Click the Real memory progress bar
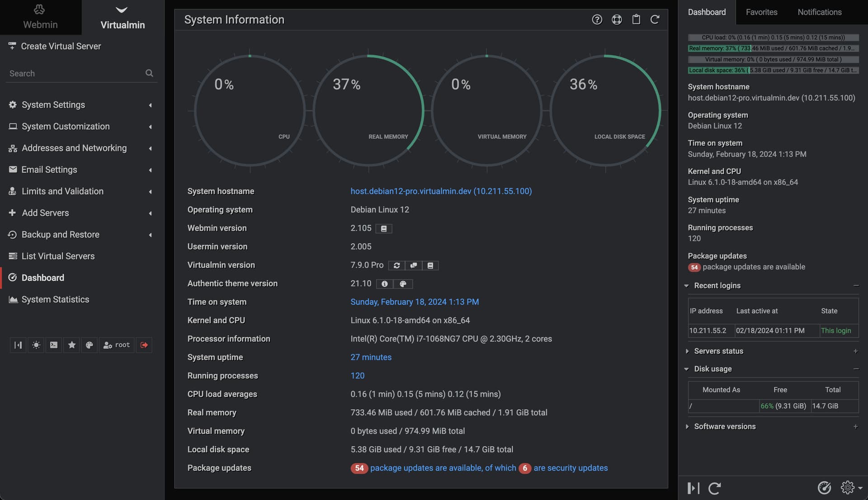The width and height of the screenshot is (868, 500). click(773, 48)
